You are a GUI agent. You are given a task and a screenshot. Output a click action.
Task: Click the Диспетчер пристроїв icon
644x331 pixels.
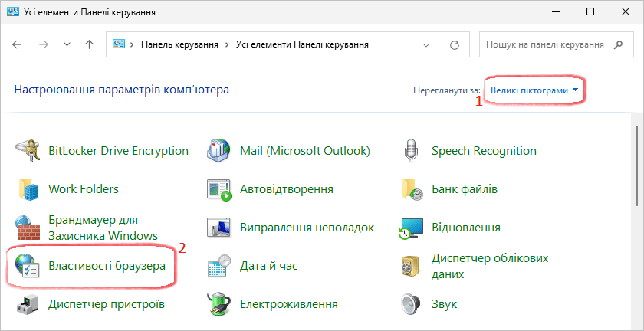[x=28, y=305]
